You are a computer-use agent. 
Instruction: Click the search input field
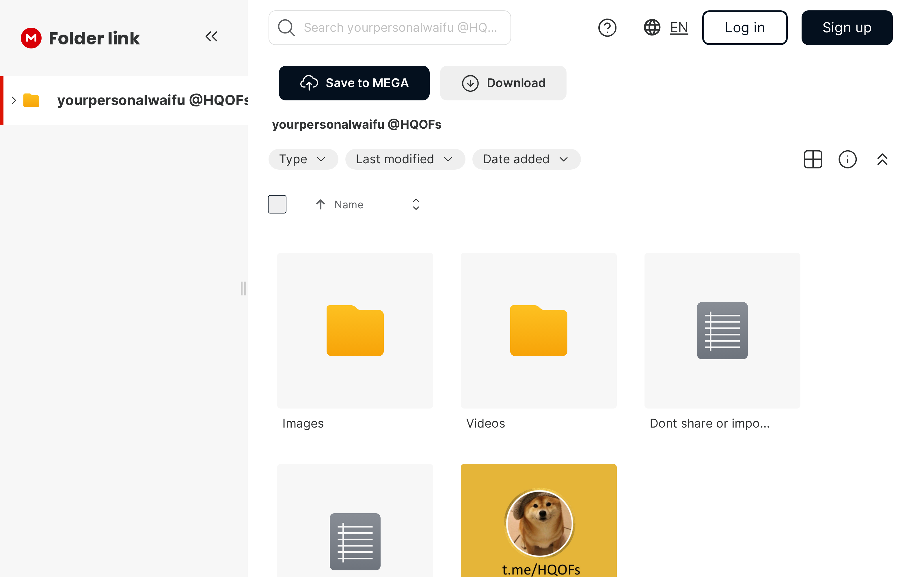pyautogui.click(x=401, y=28)
